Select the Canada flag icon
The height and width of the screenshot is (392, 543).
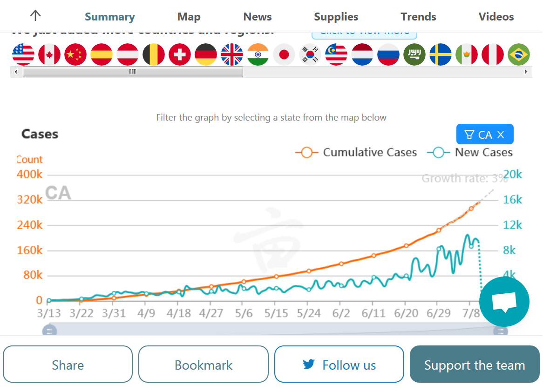(x=49, y=54)
